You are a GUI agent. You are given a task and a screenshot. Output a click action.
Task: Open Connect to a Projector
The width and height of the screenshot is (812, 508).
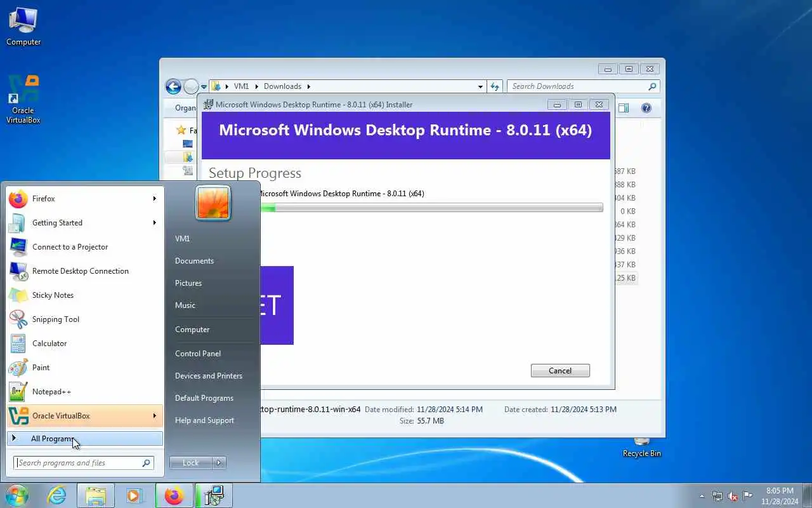pyautogui.click(x=84, y=247)
